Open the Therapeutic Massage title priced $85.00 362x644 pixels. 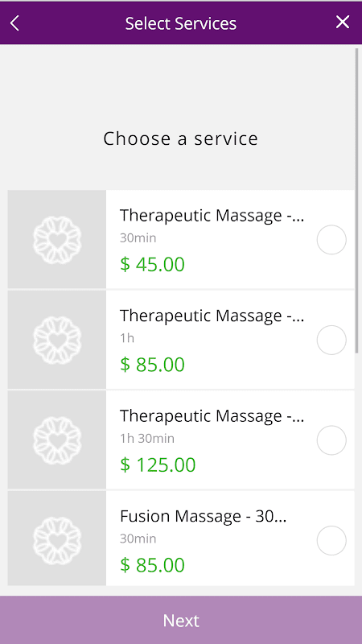(x=212, y=316)
